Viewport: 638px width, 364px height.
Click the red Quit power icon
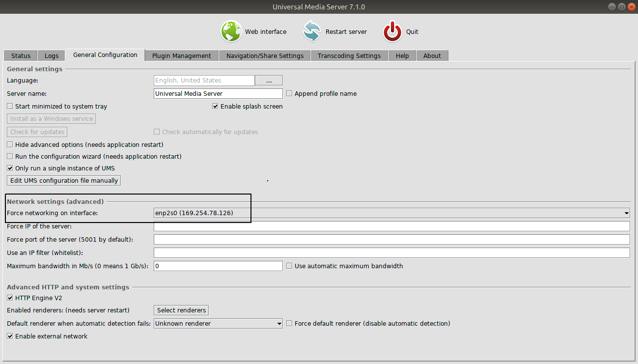tap(393, 31)
